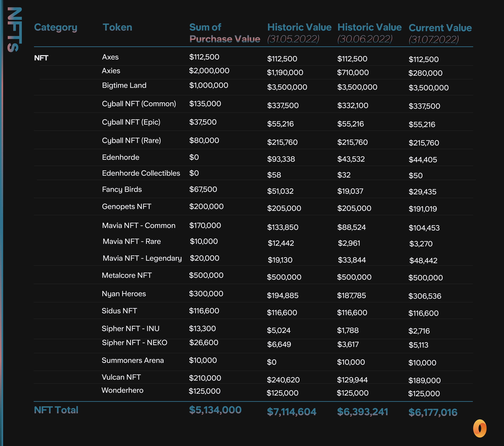Select Mavia NFT - Common token name
Image resolution: width=504 pixels, height=446 pixels.
[139, 225]
